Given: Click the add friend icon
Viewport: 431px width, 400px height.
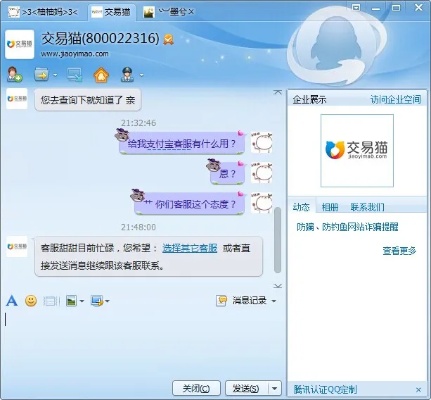Looking at the screenshot, I should pyautogui.click(x=14, y=74).
